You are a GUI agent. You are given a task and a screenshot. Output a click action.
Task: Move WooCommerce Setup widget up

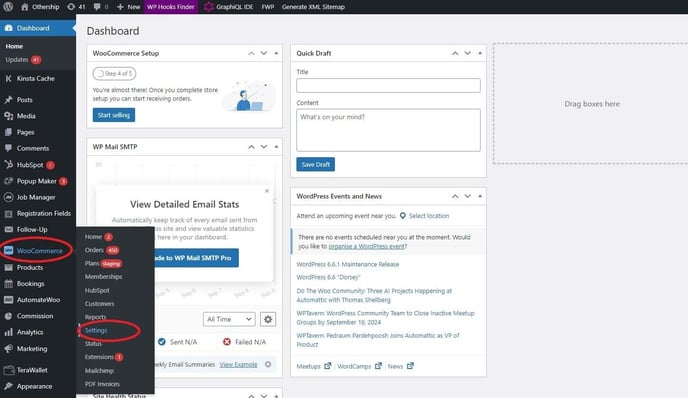251,53
